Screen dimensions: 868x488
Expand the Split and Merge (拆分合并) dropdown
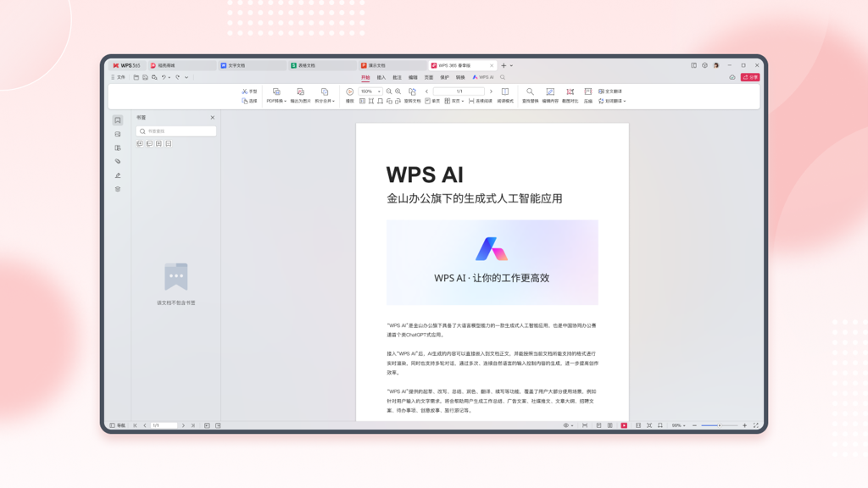point(325,101)
